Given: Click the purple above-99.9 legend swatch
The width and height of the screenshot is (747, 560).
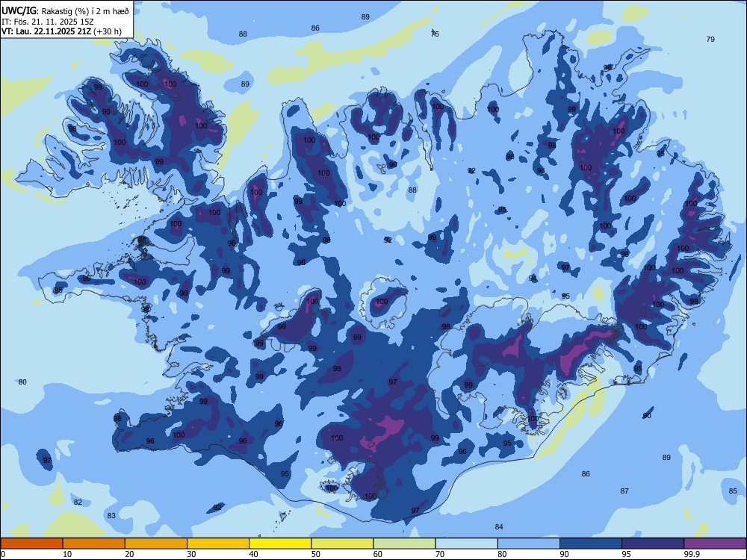Looking at the screenshot, I should [716, 544].
